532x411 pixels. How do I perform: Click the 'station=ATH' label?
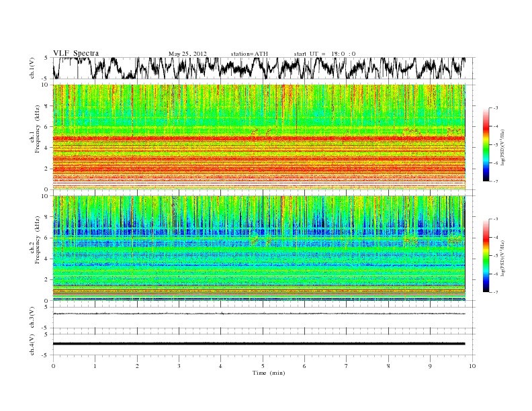click(249, 54)
